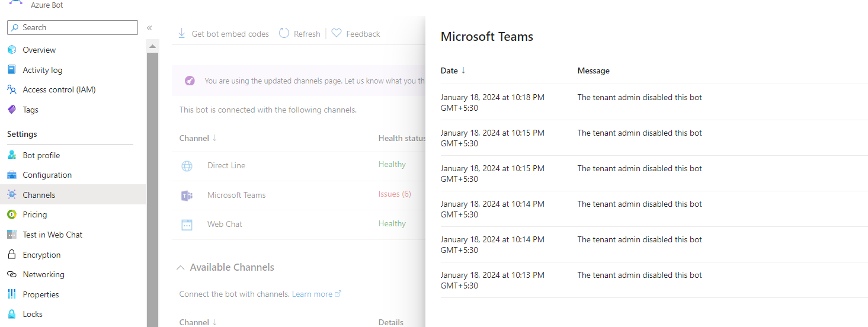868x327 pixels.
Task: Click Web Chat's Healthy status
Action: (x=392, y=223)
